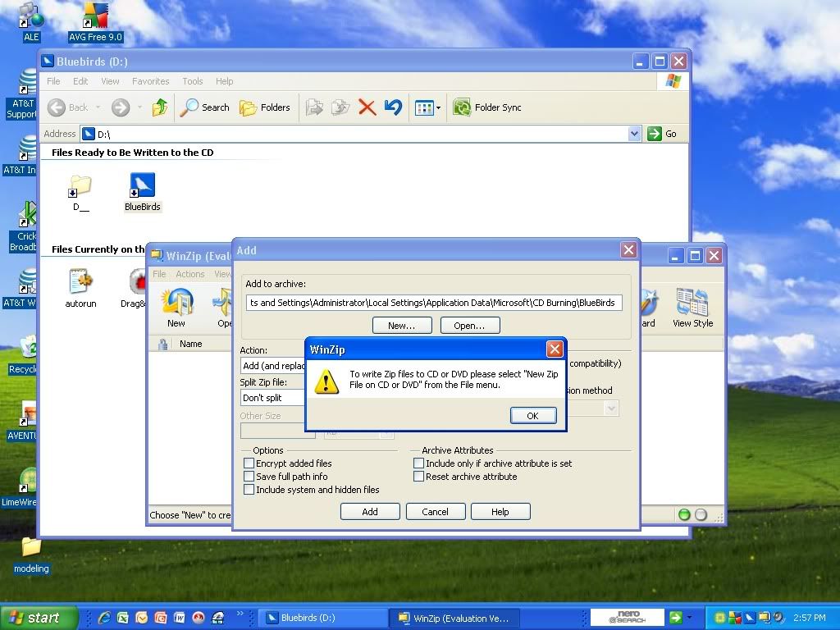This screenshot has width=840, height=630.
Task: Open the Action dropdown in Add dialog
Action: 272,366
